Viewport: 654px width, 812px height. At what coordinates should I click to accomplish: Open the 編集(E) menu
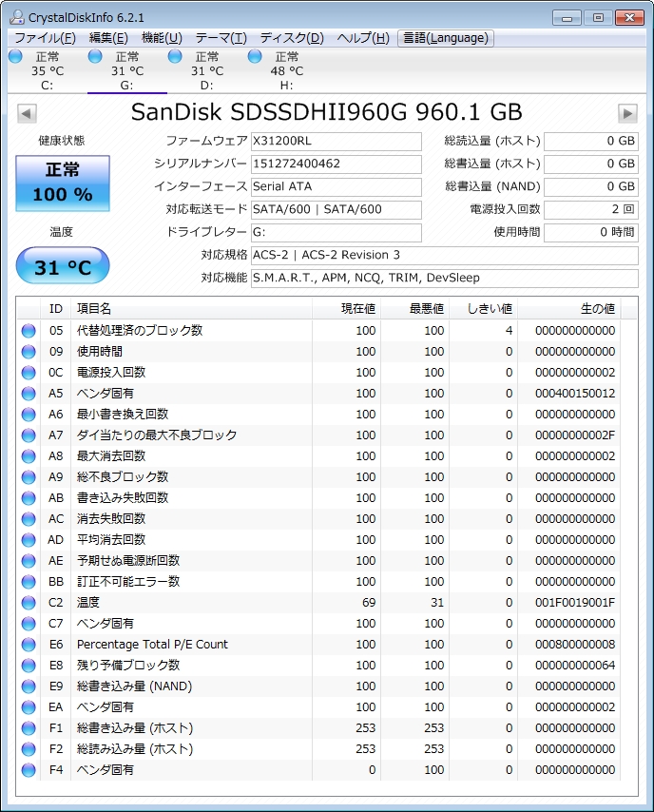point(108,38)
